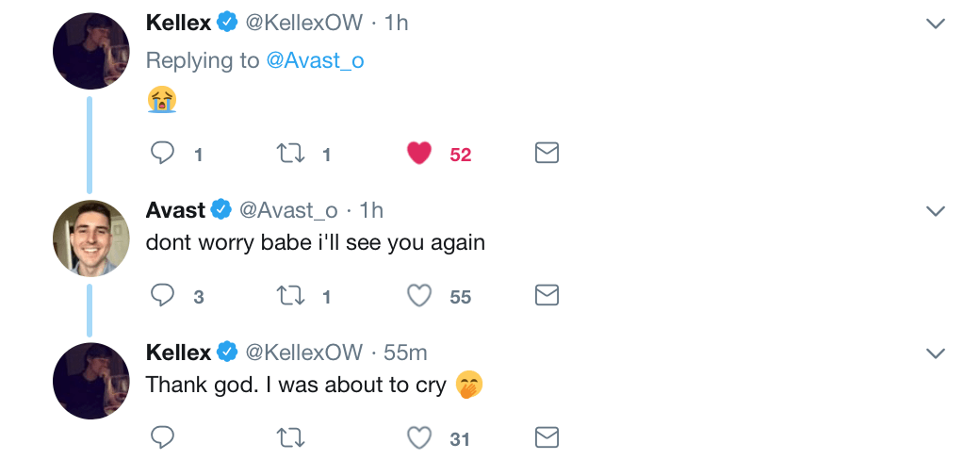Share Avast's tweet via direct message

547,296
